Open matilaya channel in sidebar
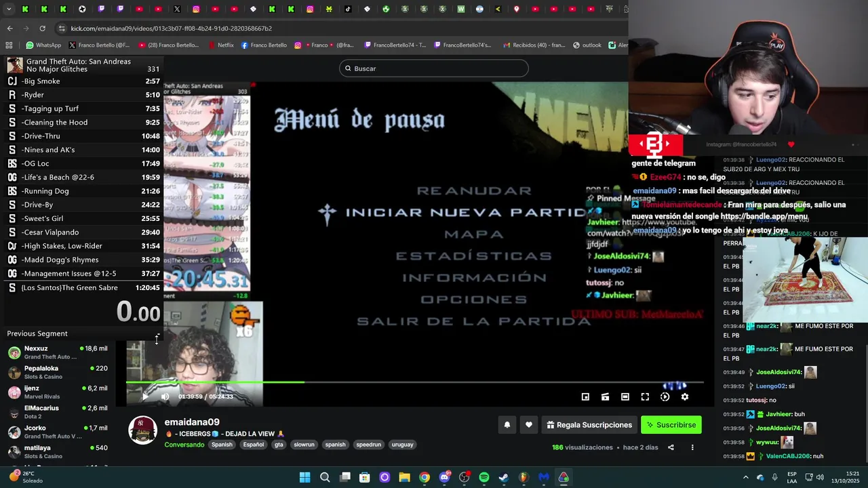The height and width of the screenshot is (488, 868). click(x=58, y=451)
